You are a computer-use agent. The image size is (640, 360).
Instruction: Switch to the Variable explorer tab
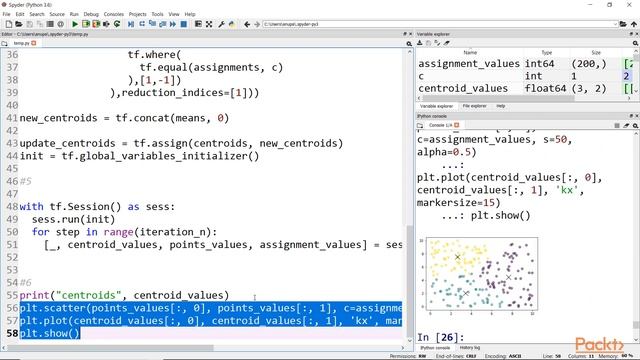pos(436,106)
